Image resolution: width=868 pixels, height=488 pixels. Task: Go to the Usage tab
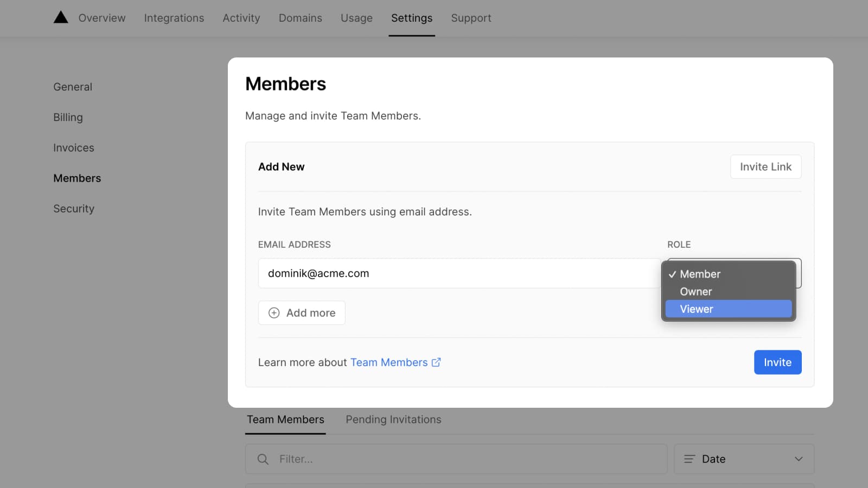[x=356, y=18]
